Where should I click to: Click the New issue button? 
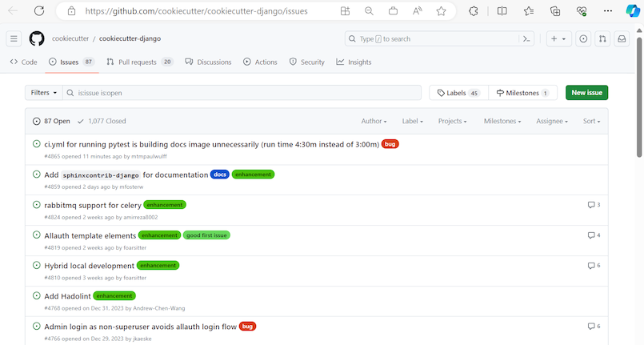coord(586,93)
